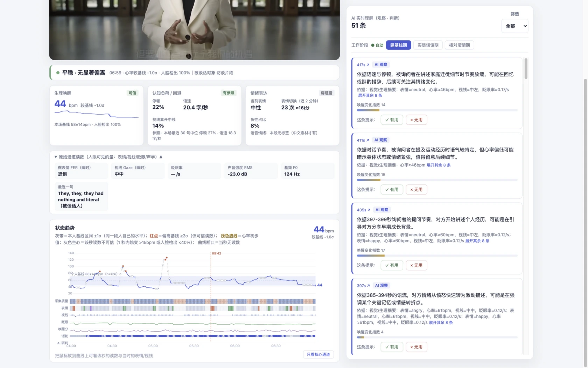This screenshot has width=588, height=368.
Task: Click the AI 观察 tag on the 397s card
Action: coord(381,286)
